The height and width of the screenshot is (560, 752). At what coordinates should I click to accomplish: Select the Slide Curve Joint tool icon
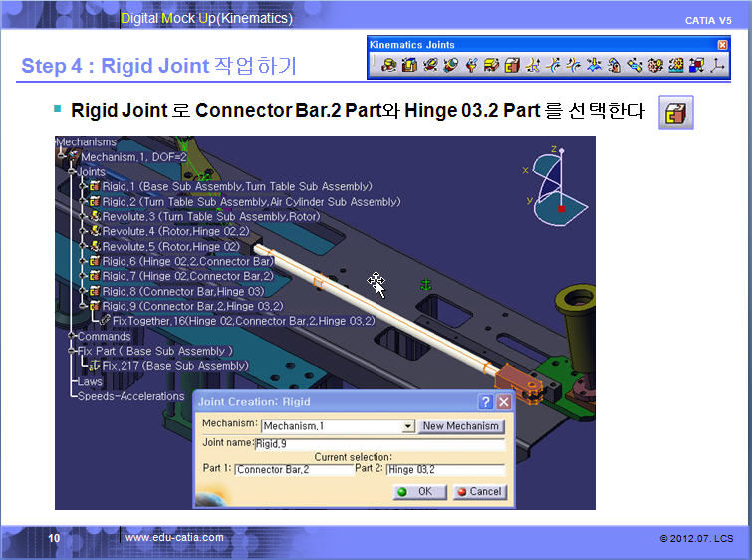click(x=554, y=65)
